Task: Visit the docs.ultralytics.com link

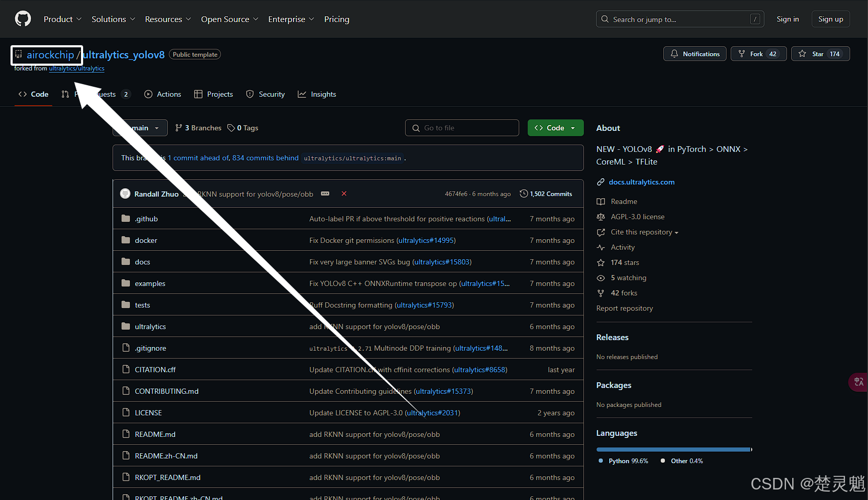Action: pos(641,182)
